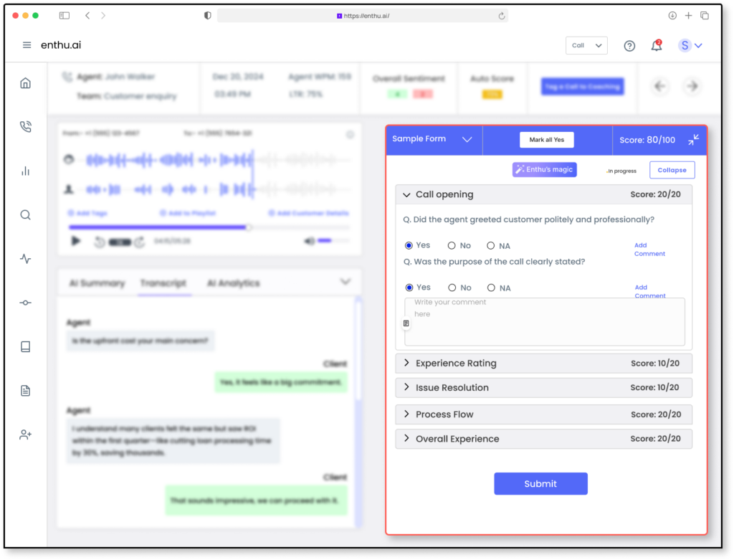This screenshot has width=734, height=560.
Task: Select No for agent greeting question
Action: [x=452, y=246]
